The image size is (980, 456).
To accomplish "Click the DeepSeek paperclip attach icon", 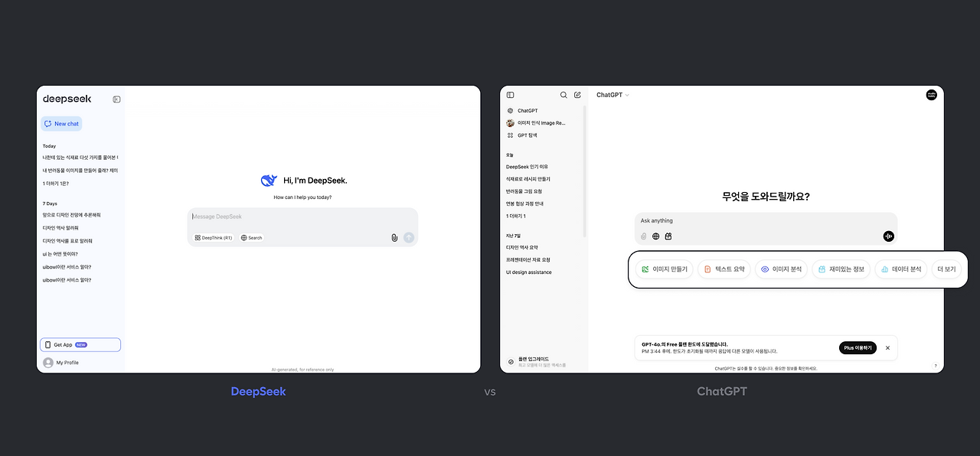I will [394, 238].
